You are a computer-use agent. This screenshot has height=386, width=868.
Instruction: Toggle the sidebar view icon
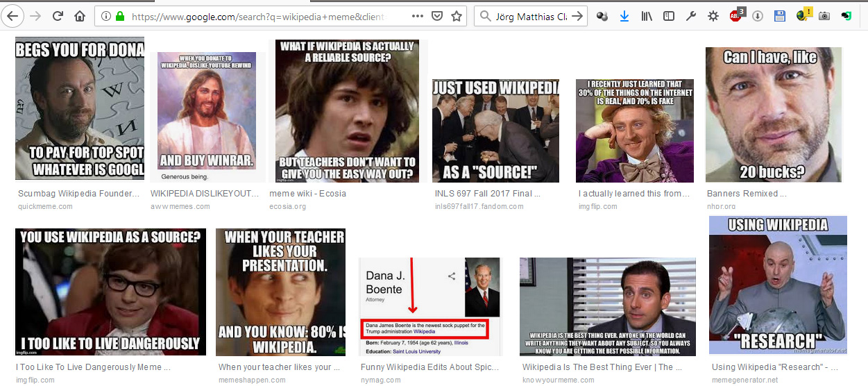click(668, 16)
